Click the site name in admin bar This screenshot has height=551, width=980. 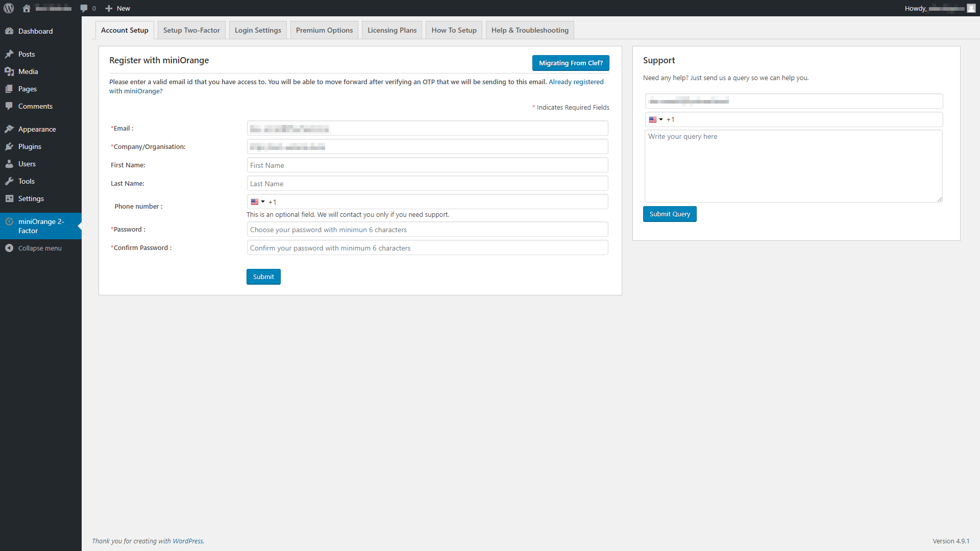[54, 8]
